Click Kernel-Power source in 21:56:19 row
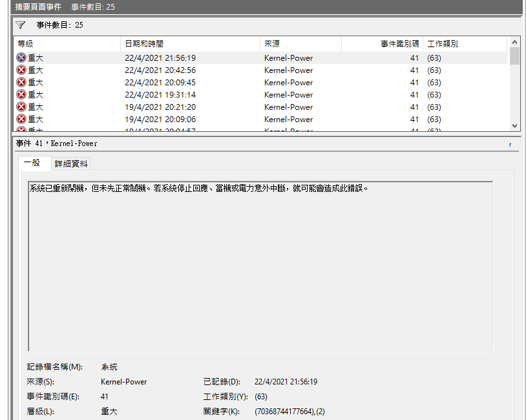The height and width of the screenshot is (420, 526). (288, 58)
